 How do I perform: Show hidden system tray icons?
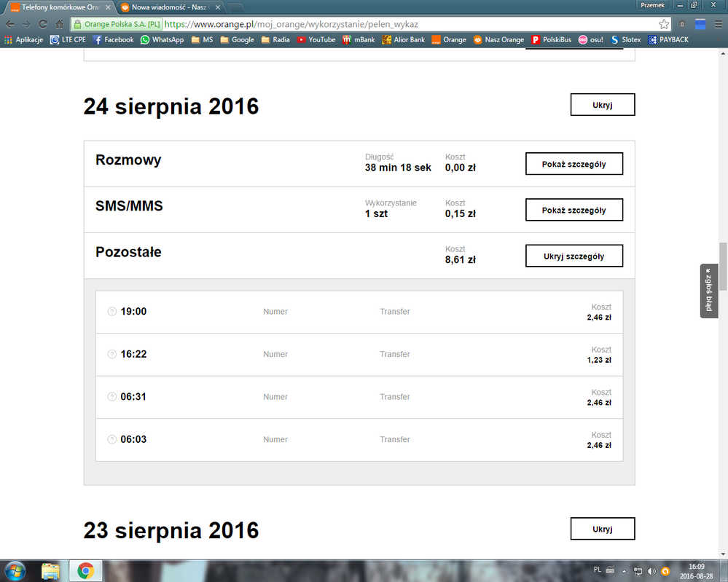(x=624, y=571)
